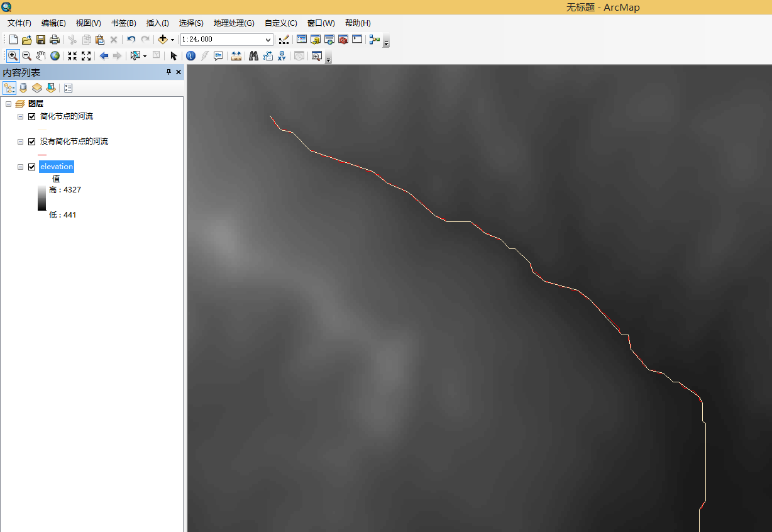Image resolution: width=772 pixels, height=532 pixels.
Task: Go to next extent arrow
Action: point(117,55)
